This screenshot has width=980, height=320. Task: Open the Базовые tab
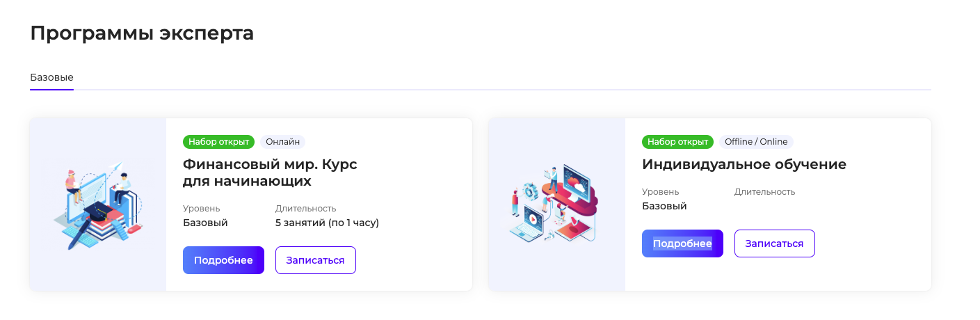(x=51, y=77)
